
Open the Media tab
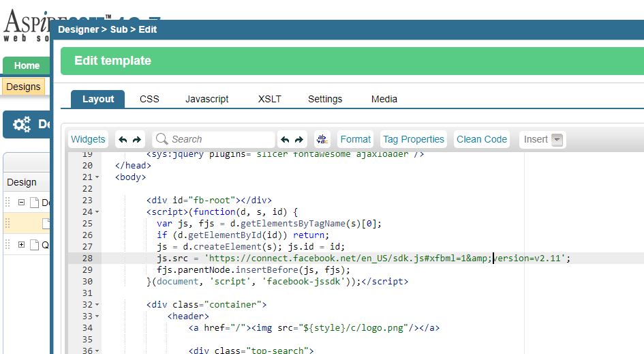click(384, 99)
